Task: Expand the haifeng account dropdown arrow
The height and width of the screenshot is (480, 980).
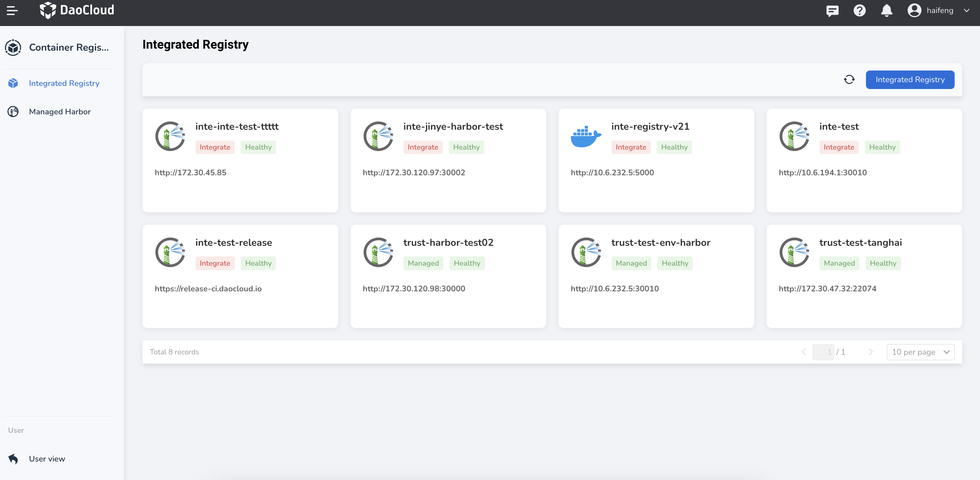Action: tap(967, 11)
